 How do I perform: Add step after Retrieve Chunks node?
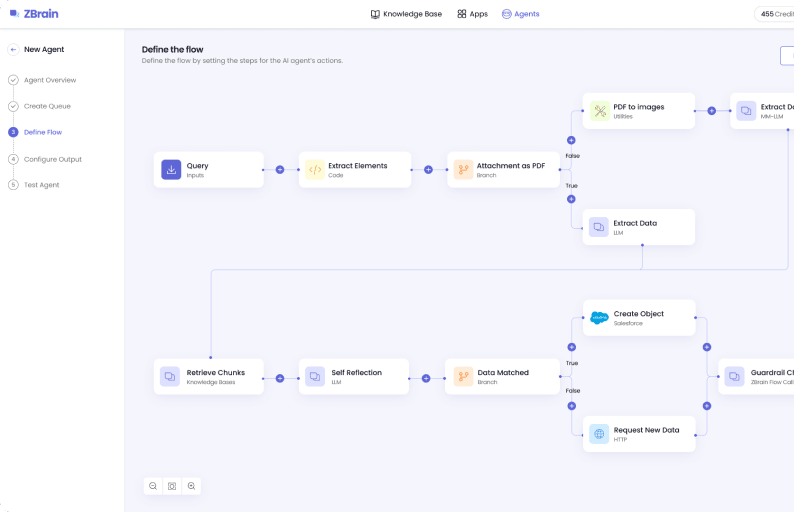coord(280,378)
